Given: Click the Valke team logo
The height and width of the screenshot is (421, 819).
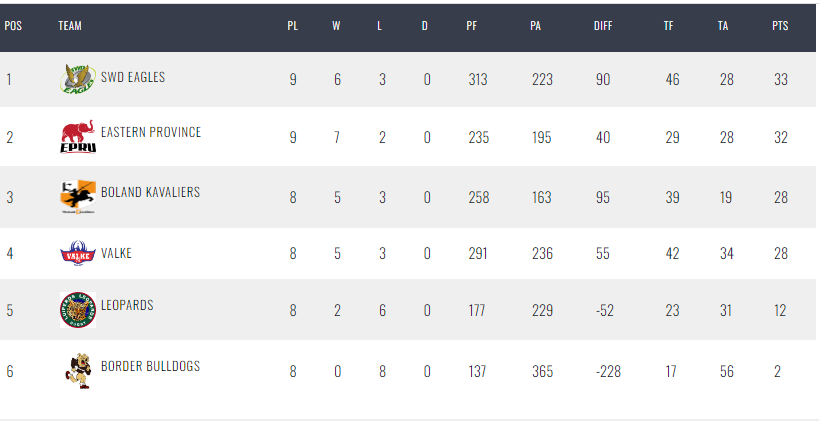Looking at the screenshot, I should point(78,253).
